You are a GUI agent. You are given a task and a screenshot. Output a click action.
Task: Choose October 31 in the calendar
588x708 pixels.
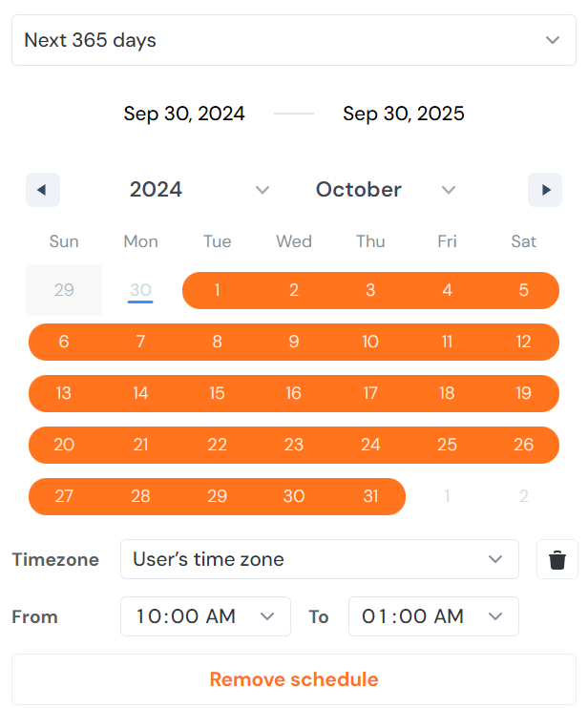(x=370, y=496)
